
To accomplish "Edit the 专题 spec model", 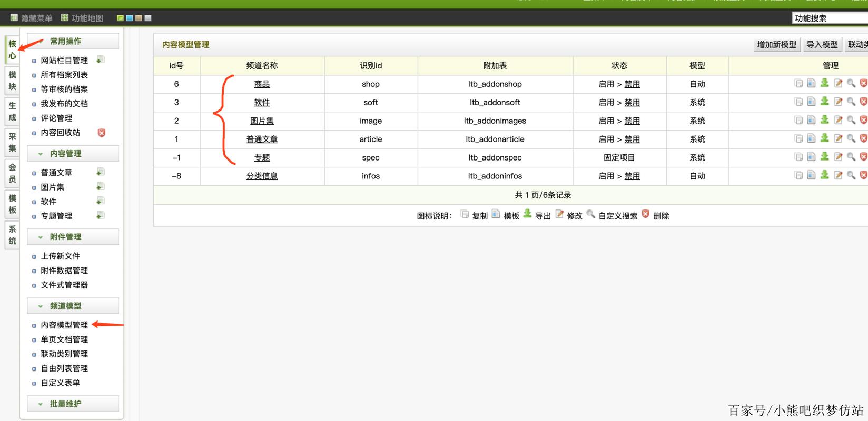I will (x=838, y=157).
